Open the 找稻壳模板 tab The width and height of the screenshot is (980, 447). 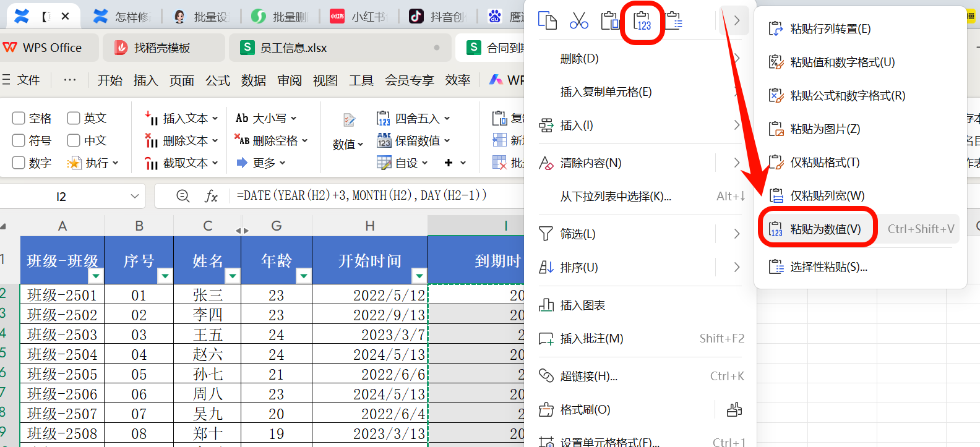(163, 48)
